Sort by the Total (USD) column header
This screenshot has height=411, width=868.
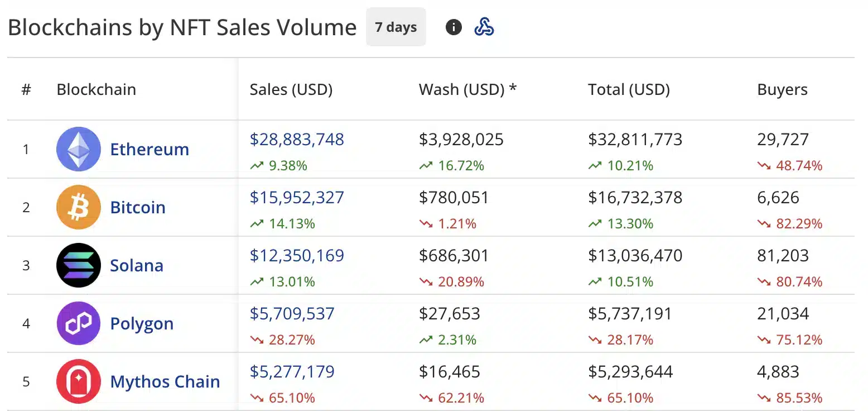click(629, 89)
